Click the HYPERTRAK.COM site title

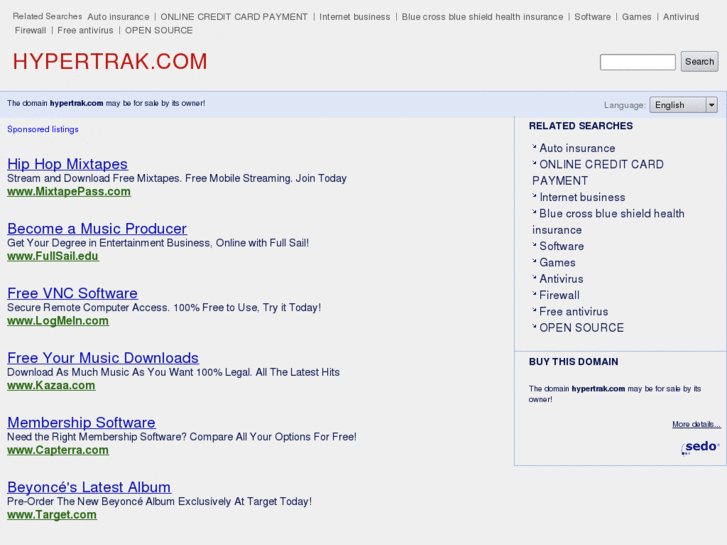coord(110,62)
